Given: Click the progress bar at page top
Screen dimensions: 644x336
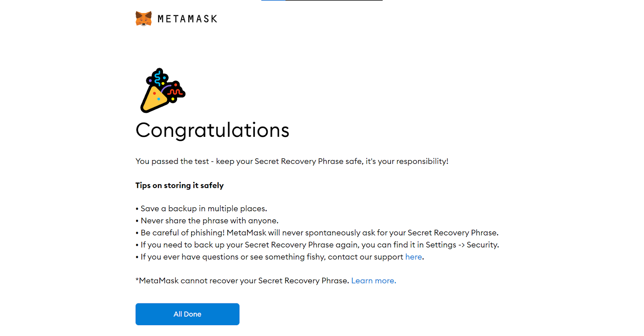Looking at the screenshot, I should pos(322,0).
